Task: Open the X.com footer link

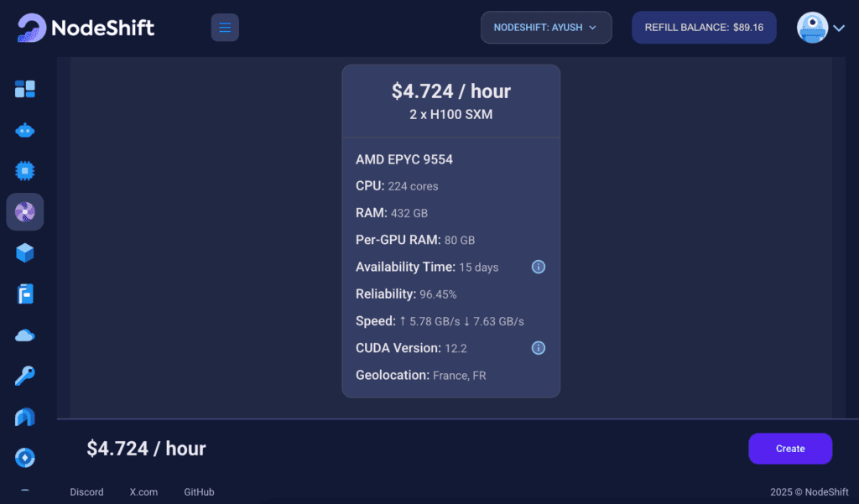Action: (x=143, y=492)
